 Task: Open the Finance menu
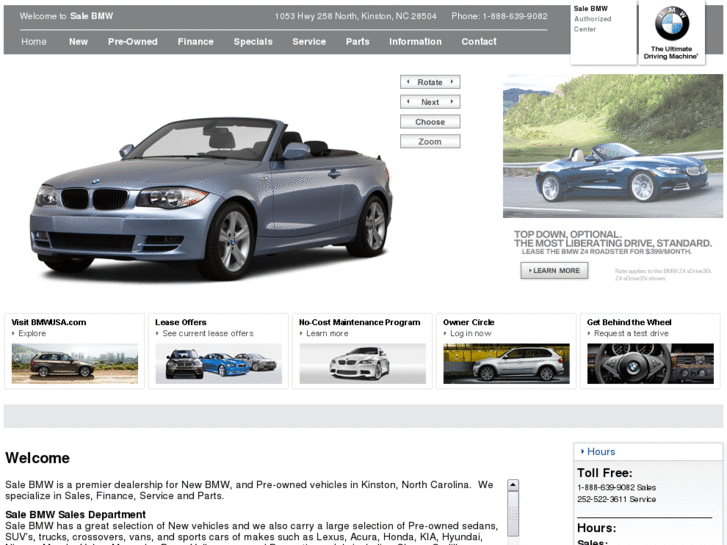196,42
